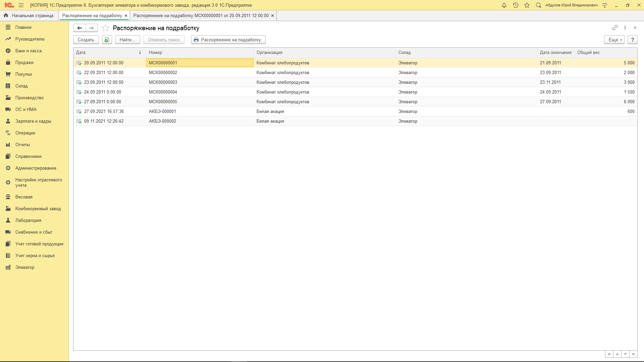Screen dimensions: 644x362
Task: Open the Отчеты section
Action: [x=34, y=145]
